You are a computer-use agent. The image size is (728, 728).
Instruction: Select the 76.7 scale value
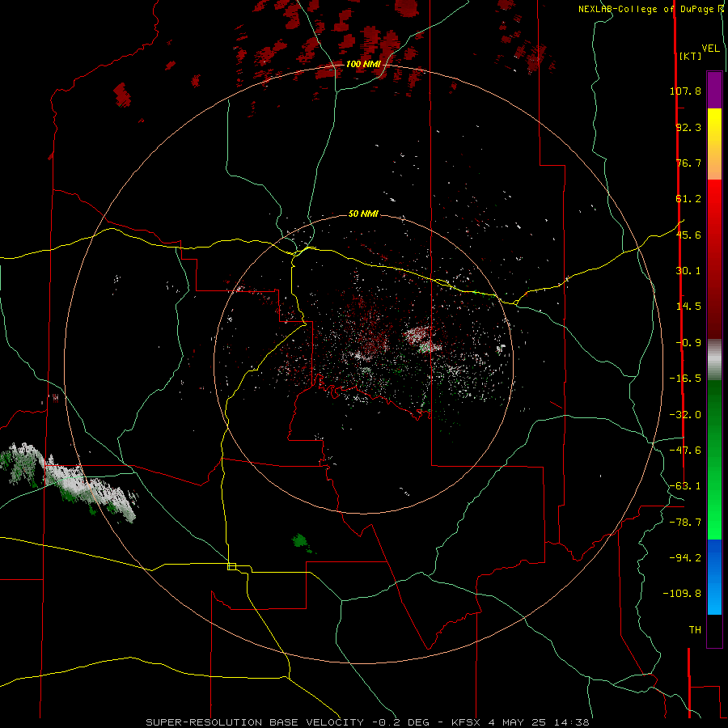[x=688, y=163]
